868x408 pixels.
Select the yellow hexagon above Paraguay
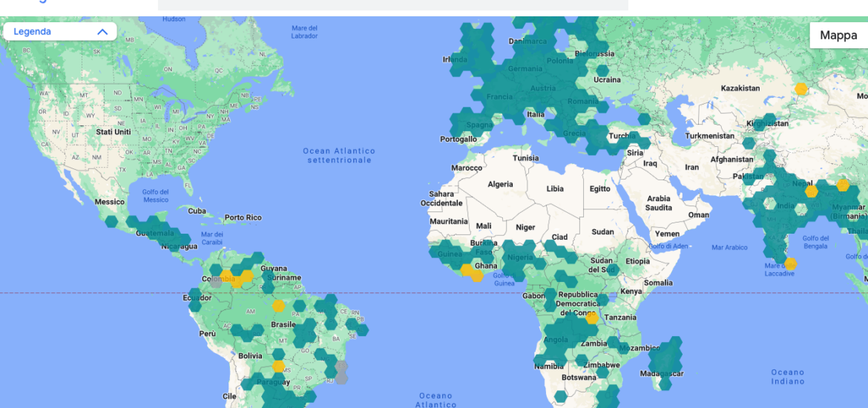tap(278, 366)
